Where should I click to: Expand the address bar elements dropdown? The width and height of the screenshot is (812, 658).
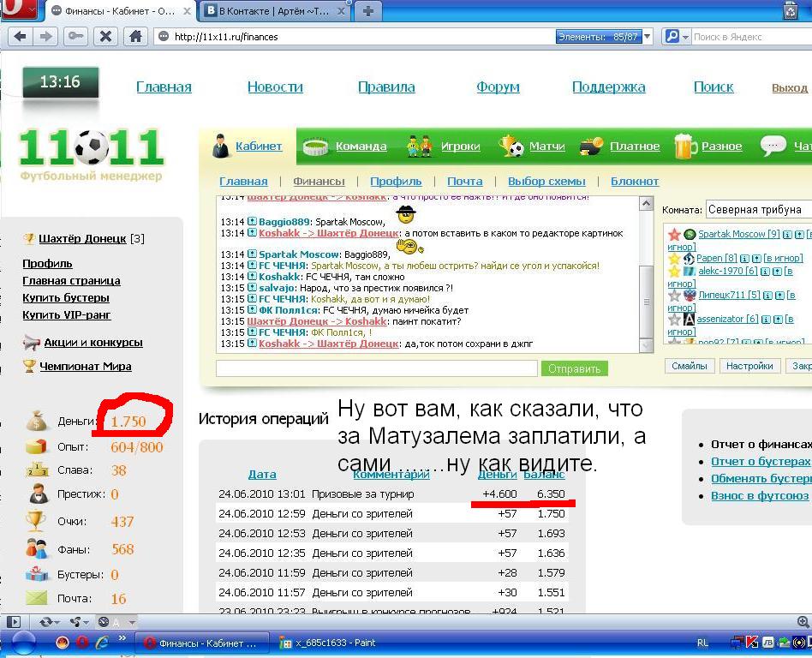click(647, 37)
